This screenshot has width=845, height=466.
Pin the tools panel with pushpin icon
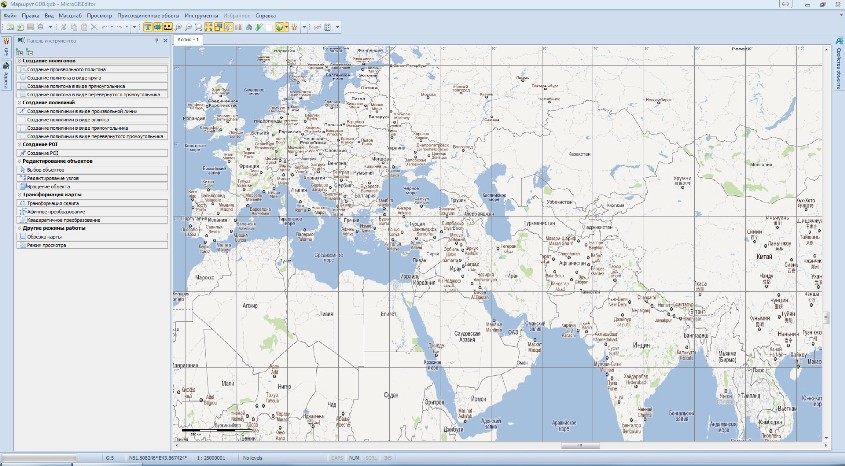[157, 40]
